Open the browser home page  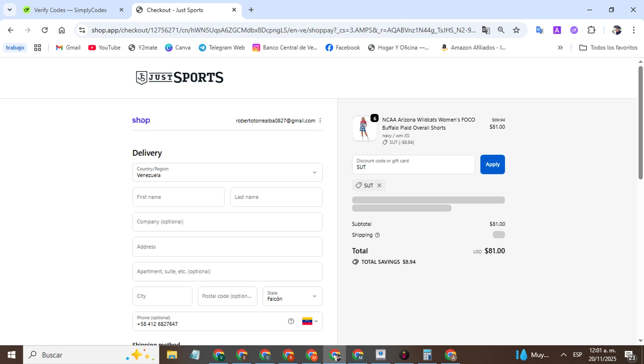click(62, 30)
